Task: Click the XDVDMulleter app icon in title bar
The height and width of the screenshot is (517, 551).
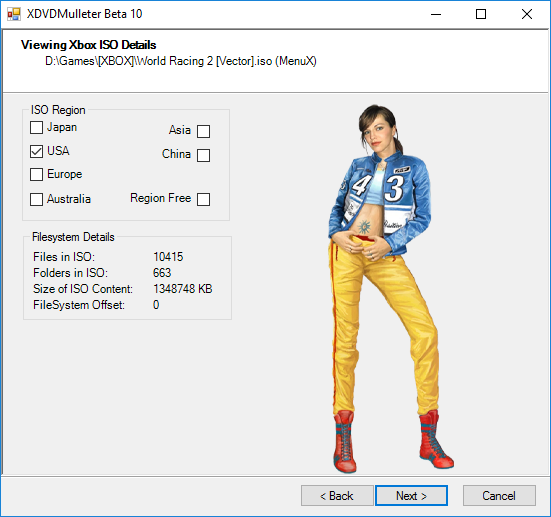Action: (x=14, y=14)
